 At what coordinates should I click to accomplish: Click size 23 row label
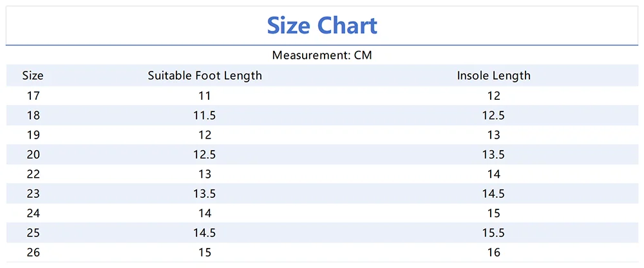pyautogui.click(x=33, y=194)
